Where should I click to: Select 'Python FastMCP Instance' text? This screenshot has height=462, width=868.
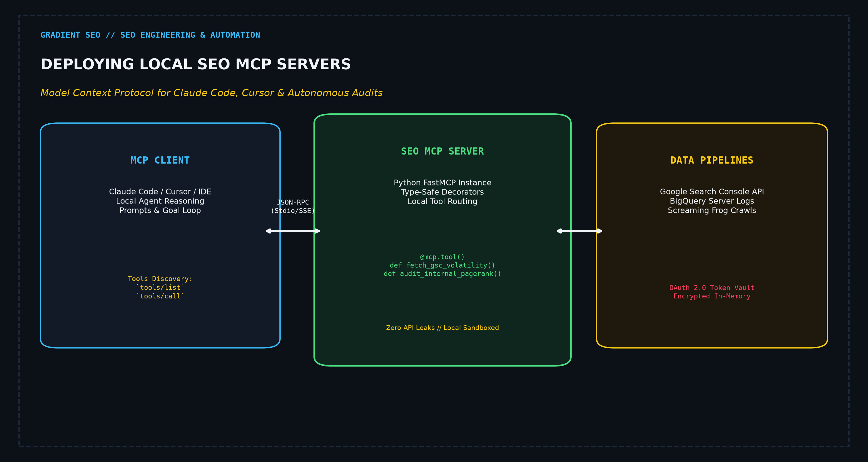pyautogui.click(x=442, y=183)
